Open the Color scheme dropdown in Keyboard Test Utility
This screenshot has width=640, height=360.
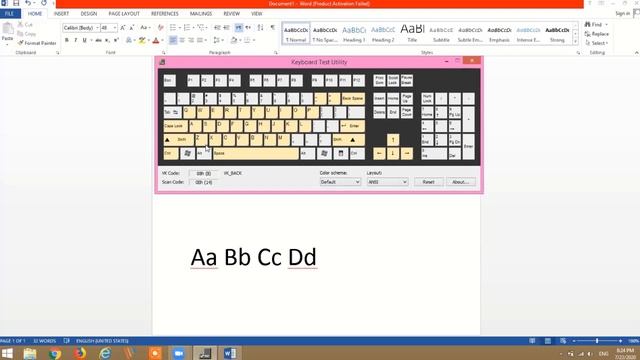click(340, 182)
